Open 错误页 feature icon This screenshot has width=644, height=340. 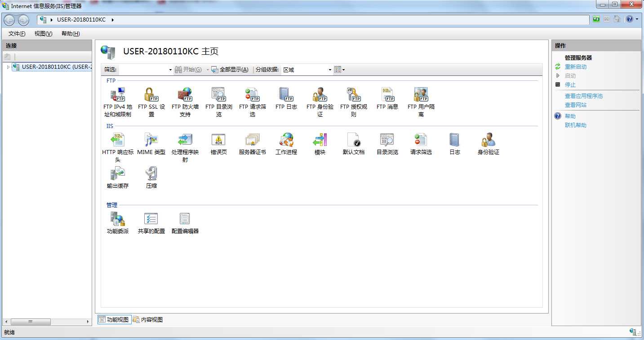(x=219, y=140)
